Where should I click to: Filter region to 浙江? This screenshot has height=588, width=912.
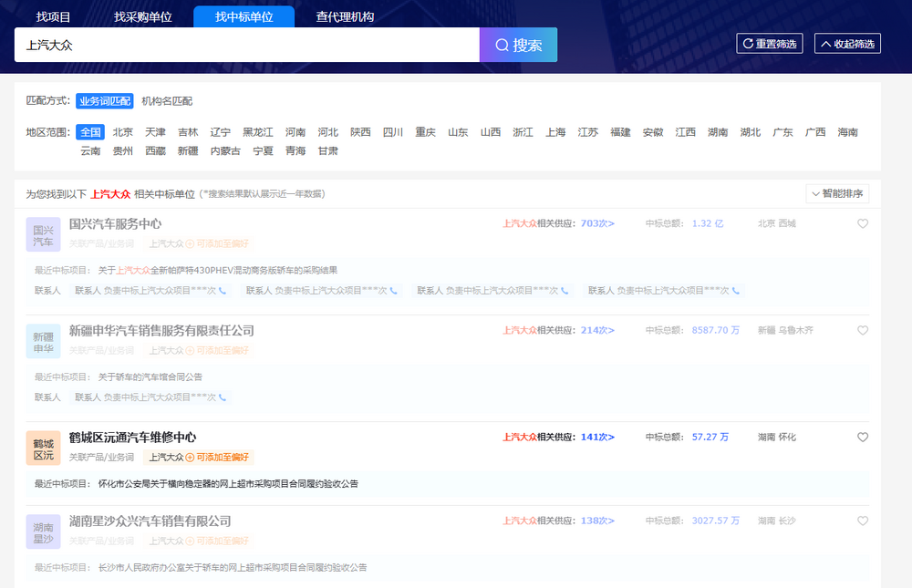(523, 132)
